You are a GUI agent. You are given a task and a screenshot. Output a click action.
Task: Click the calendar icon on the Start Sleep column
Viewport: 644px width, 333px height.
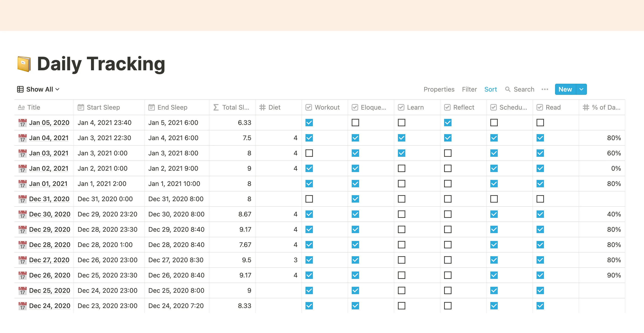click(81, 107)
